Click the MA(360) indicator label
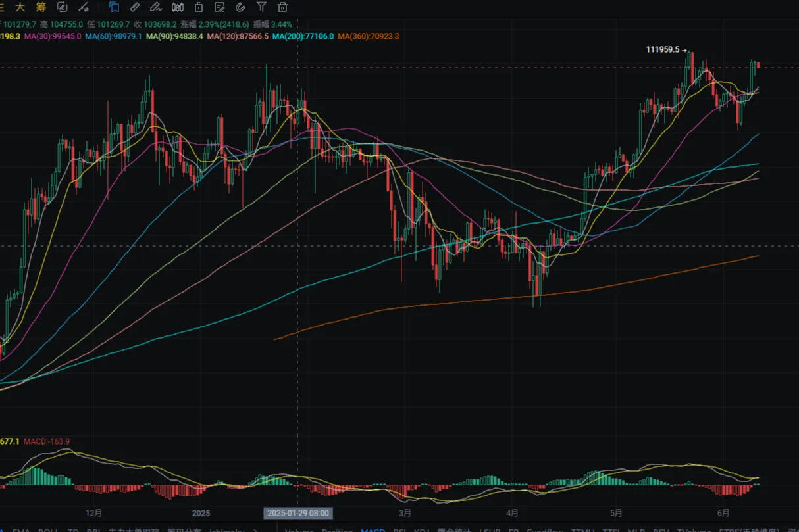 [368, 36]
